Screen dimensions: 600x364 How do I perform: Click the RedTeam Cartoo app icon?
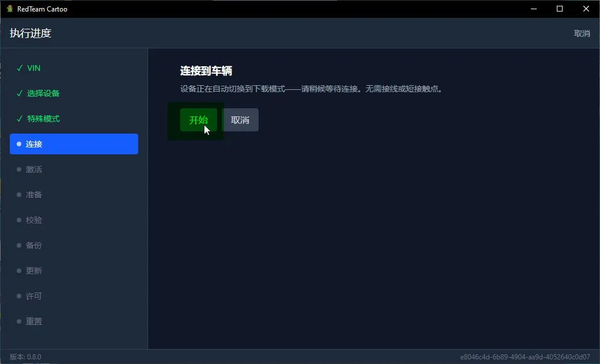(x=10, y=9)
